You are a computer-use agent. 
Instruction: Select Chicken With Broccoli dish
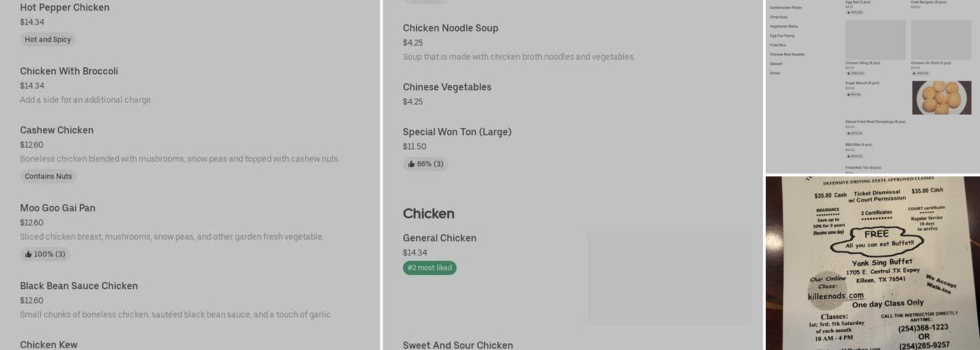pos(69,71)
